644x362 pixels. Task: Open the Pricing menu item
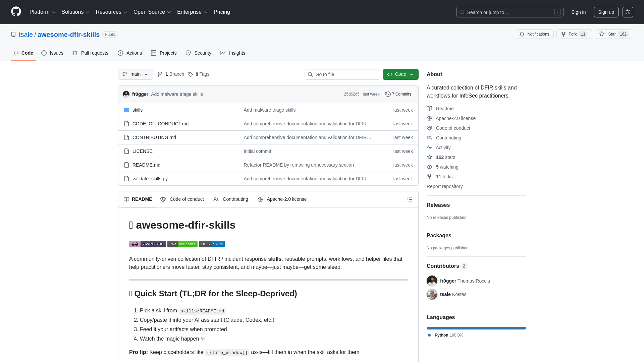tap(222, 12)
